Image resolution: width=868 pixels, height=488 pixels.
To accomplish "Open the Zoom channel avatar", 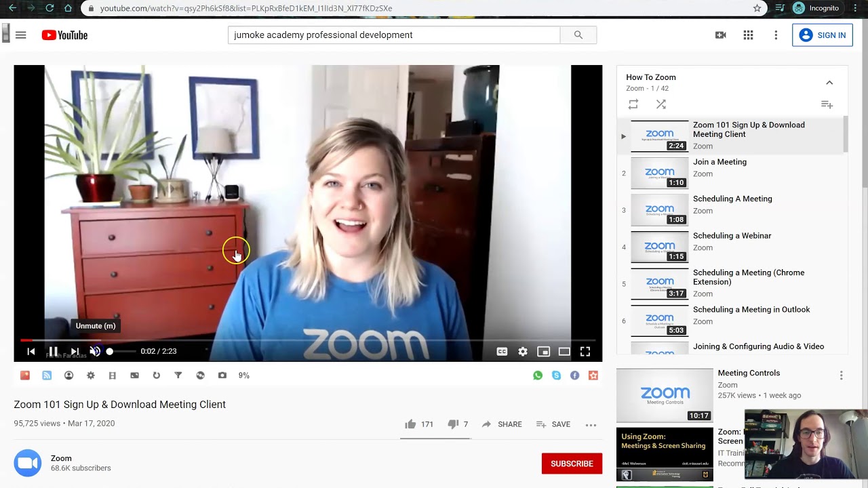I will coord(28,463).
